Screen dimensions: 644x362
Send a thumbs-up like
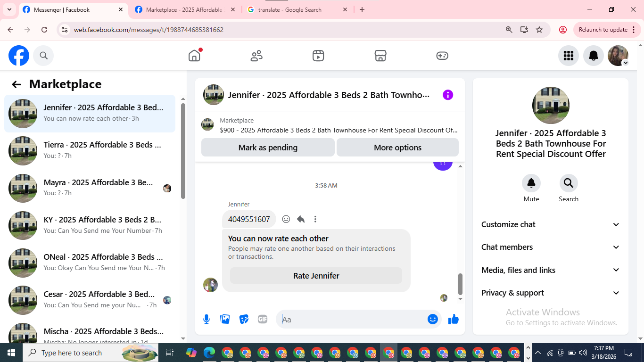coord(454,319)
